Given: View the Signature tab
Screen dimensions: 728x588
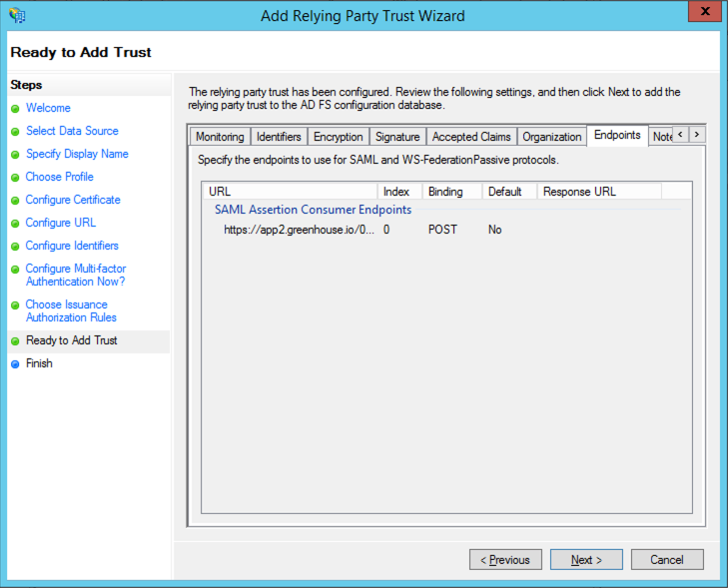Looking at the screenshot, I should [397, 137].
